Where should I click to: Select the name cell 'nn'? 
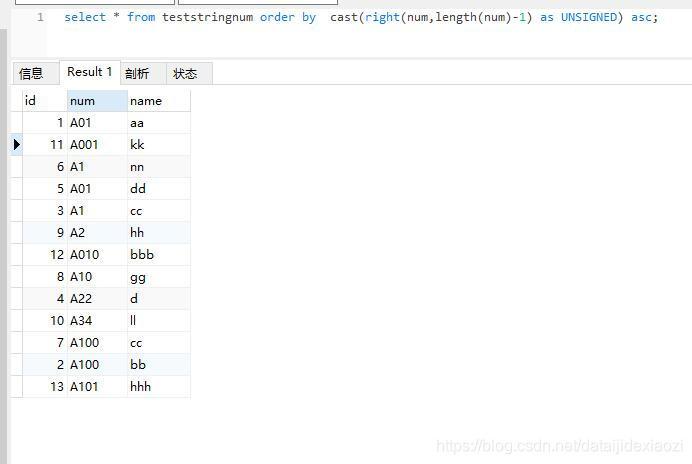coord(159,166)
